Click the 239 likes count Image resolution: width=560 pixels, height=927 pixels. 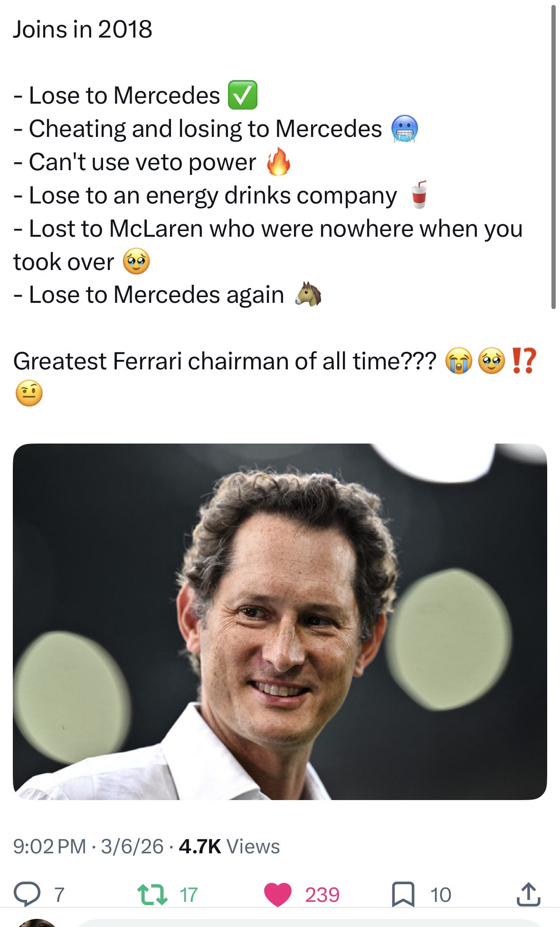(323, 895)
